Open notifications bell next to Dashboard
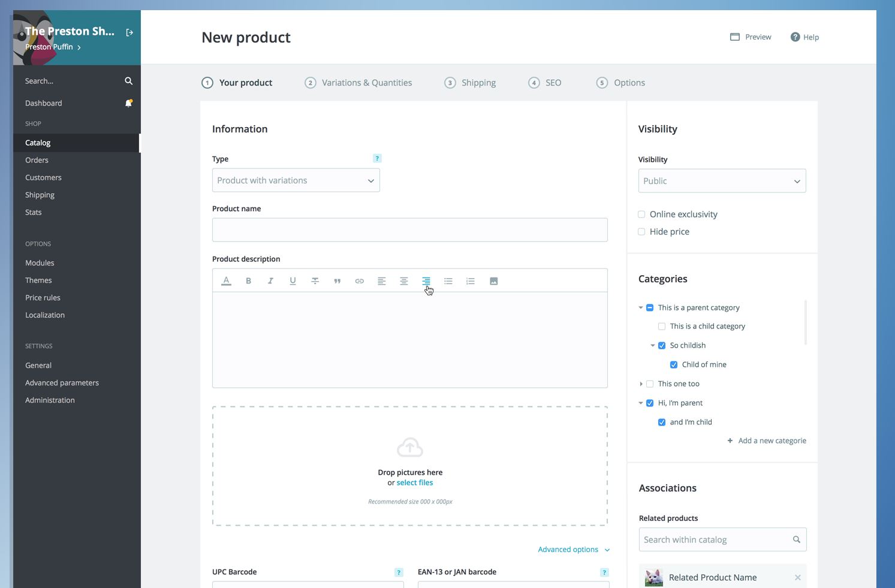Image resolution: width=895 pixels, height=588 pixels. coord(128,103)
